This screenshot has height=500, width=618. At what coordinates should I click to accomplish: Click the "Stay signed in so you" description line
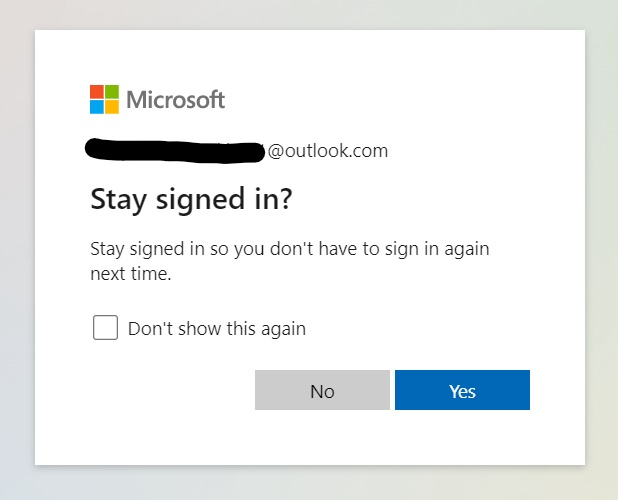coord(289,249)
